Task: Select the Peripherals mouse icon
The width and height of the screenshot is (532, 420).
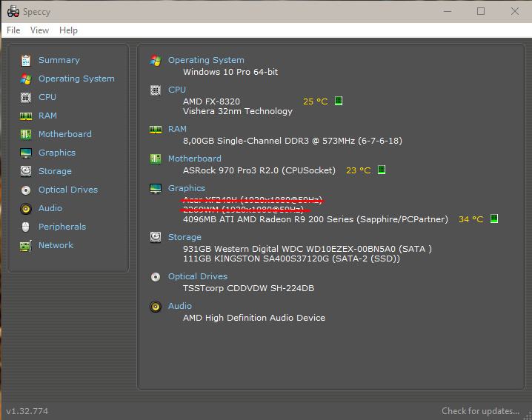Action: [x=26, y=227]
